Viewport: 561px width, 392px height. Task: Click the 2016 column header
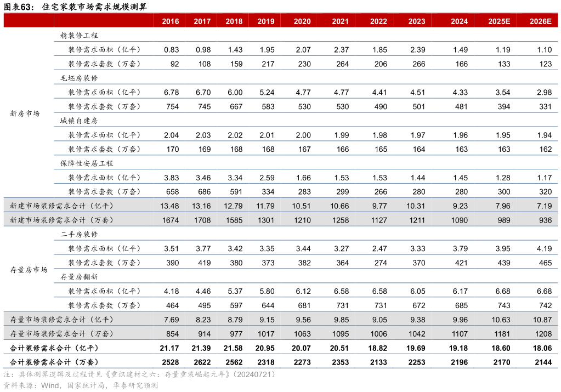tap(170, 21)
